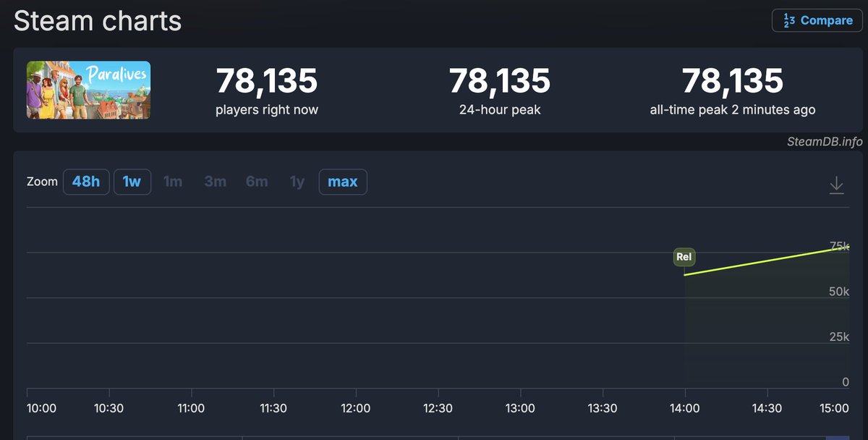Click the 50k y-axis label

pos(839,291)
